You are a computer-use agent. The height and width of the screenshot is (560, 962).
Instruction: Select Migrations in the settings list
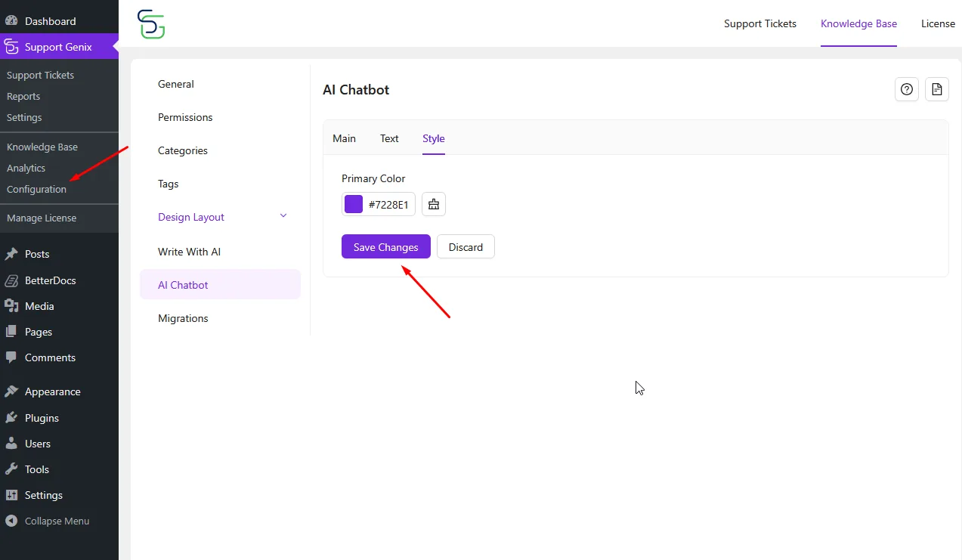pos(183,318)
